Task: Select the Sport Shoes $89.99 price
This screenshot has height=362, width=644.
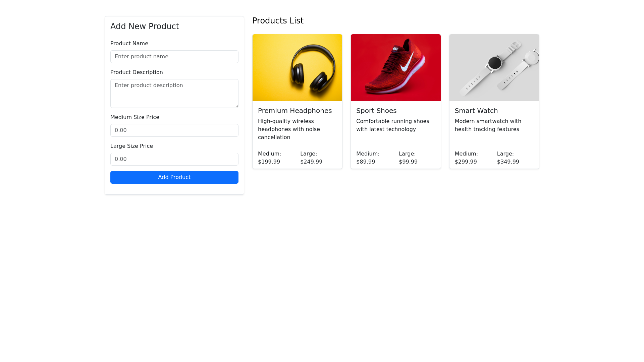Action: pyautogui.click(x=366, y=162)
